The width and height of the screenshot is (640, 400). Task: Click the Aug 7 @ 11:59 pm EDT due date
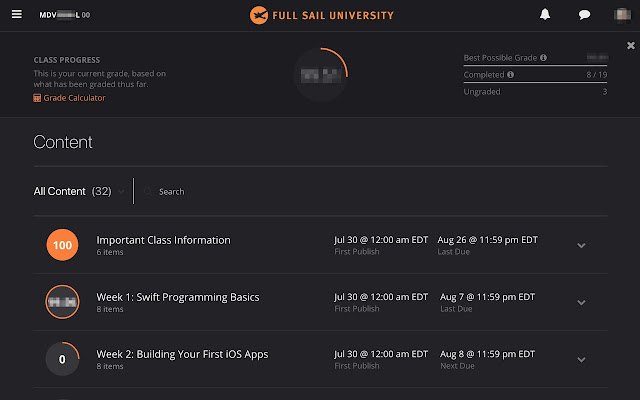(487, 297)
